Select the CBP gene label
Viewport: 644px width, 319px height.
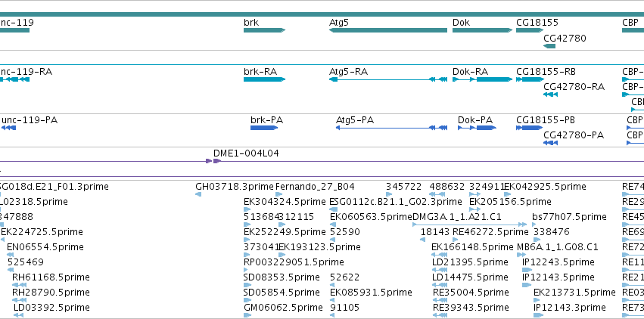click(630, 22)
